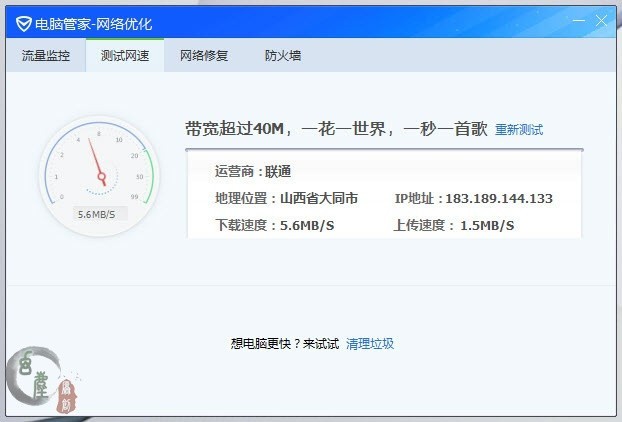This screenshot has width=622, height=422.
Task: Click the 带宽超过40M headline text
Action: [x=336, y=129]
